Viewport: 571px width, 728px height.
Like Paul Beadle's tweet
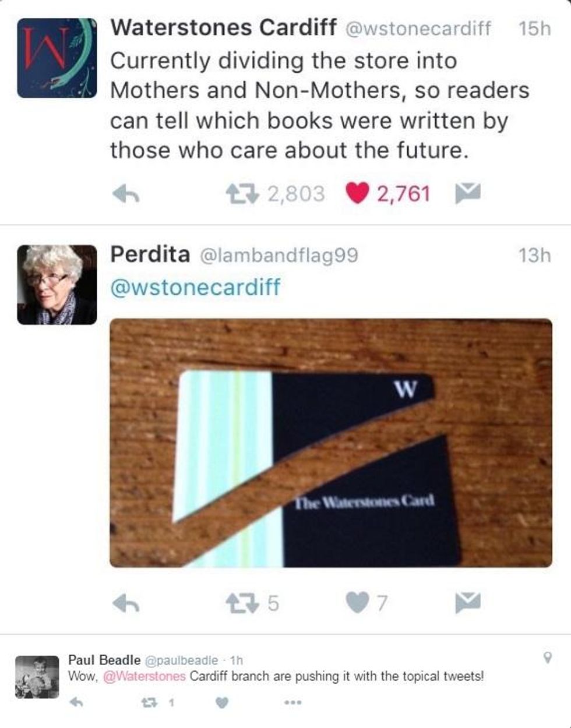pos(222,703)
